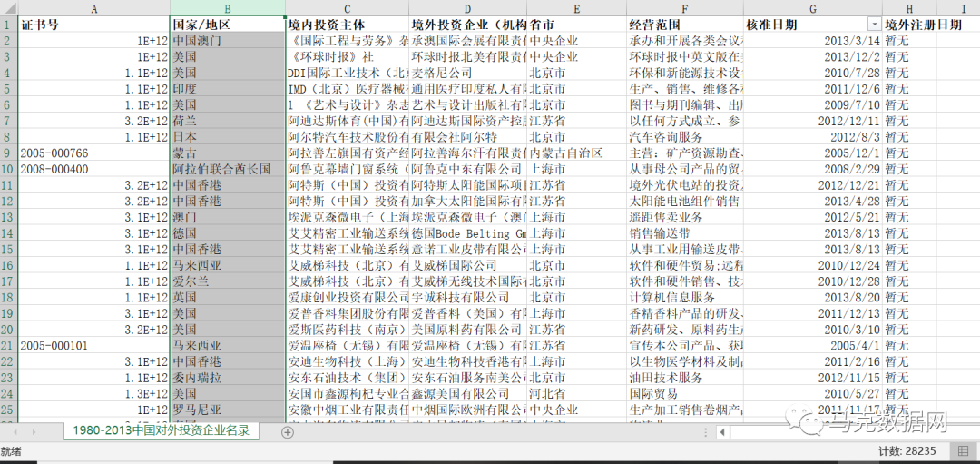Select row 9 header
The image size is (980, 464).
[x=9, y=153]
